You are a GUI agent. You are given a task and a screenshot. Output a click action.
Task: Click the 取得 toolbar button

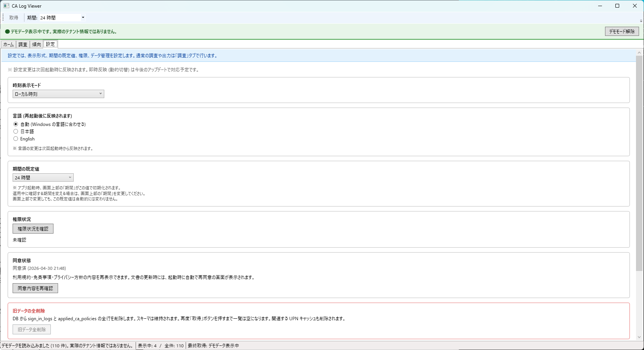(x=14, y=18)
